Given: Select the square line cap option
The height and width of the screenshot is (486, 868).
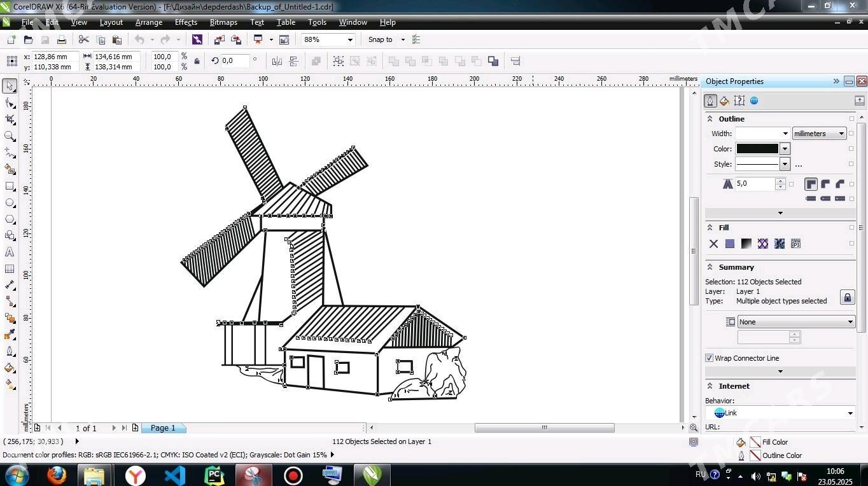Looking at the screenshot, I should [811, 198].
